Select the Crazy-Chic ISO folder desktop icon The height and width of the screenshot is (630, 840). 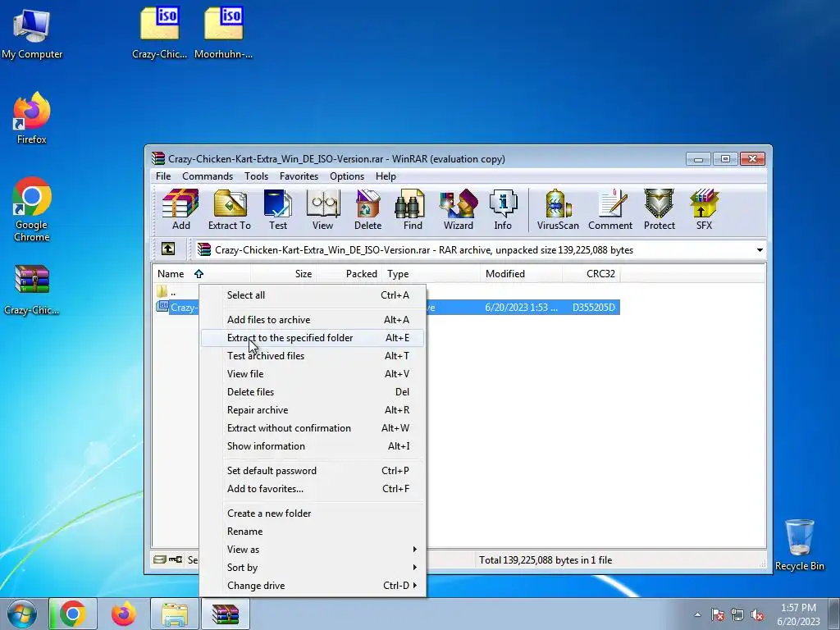[x=160, y=32]
